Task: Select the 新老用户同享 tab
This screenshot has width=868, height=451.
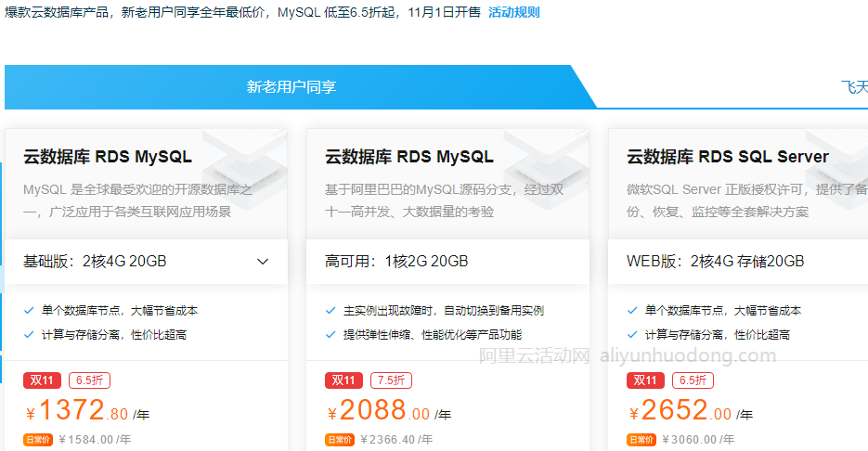Action: click(x=291, y=87)
